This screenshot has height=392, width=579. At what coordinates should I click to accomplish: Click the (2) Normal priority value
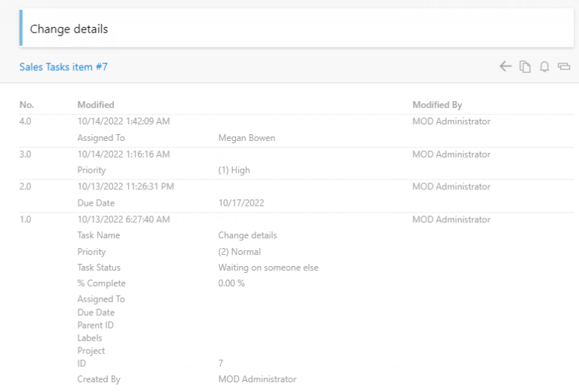tap(239, 252)
